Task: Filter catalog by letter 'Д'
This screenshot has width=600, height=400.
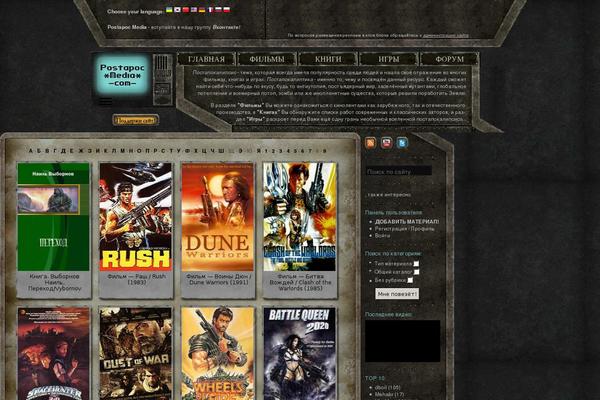Action: (63, 151)
